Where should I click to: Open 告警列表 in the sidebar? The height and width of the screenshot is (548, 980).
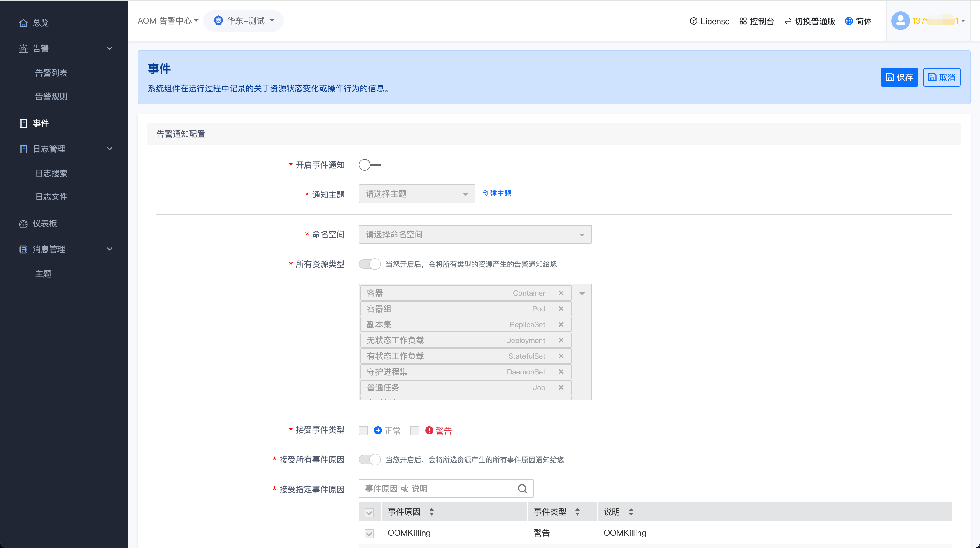tap(51, 73)
